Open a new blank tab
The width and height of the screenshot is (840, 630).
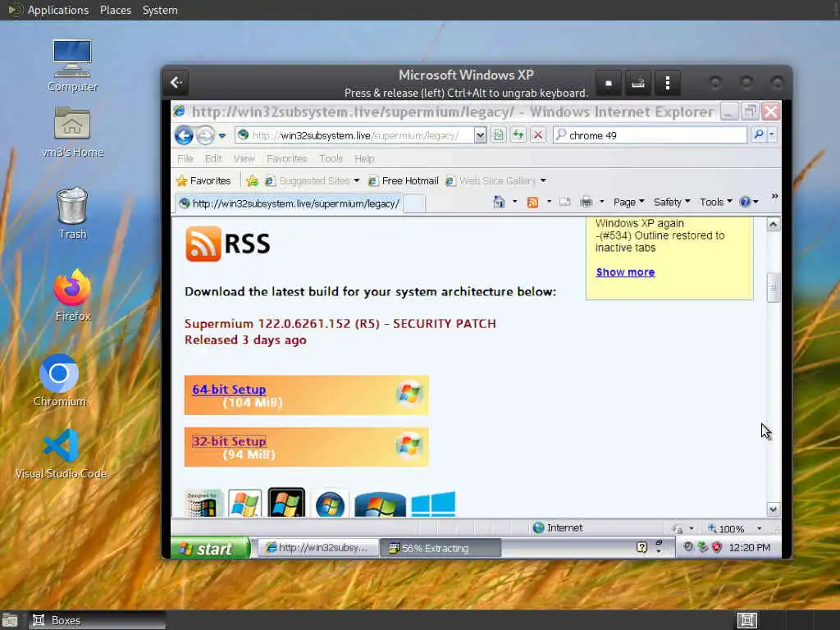click(414, 203)
